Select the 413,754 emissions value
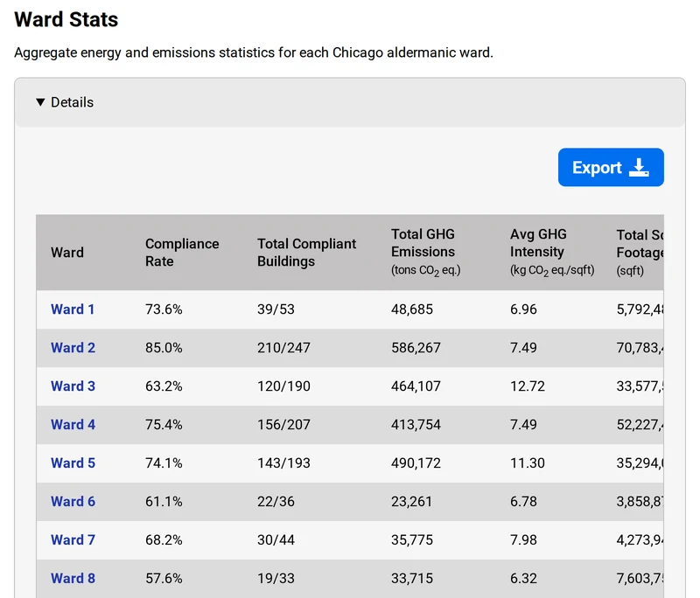Screen dimensions: 700x598 point(416,424)
